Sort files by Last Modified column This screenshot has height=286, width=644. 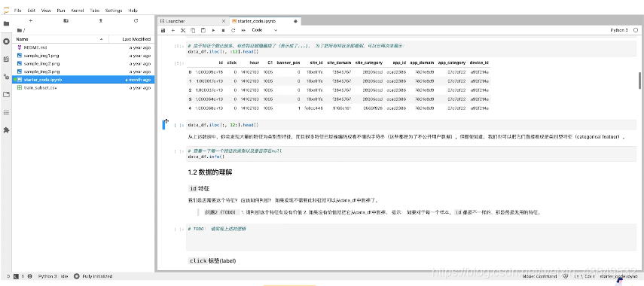(x=132, y=39)
